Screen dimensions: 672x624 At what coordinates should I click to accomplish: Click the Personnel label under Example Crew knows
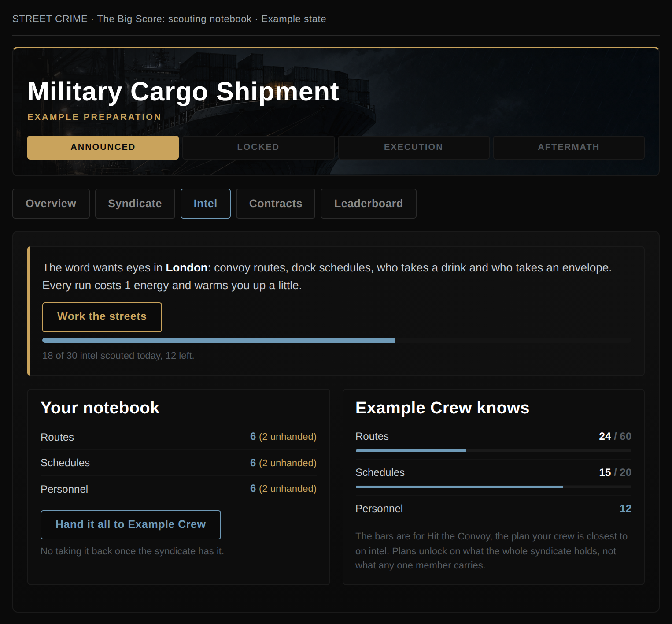pyautogui.click(x=379, y=509)
